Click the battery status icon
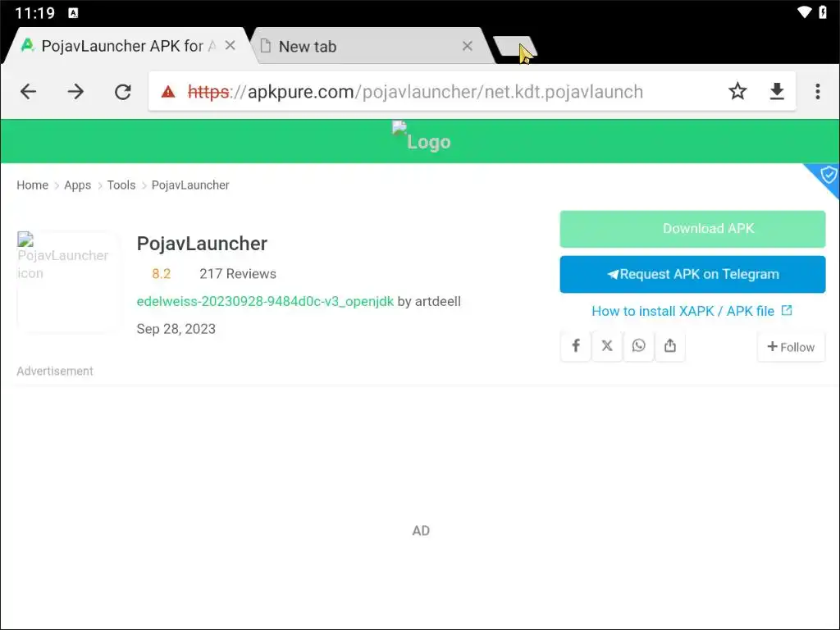The image size is (840, 630). pos(823,11)
